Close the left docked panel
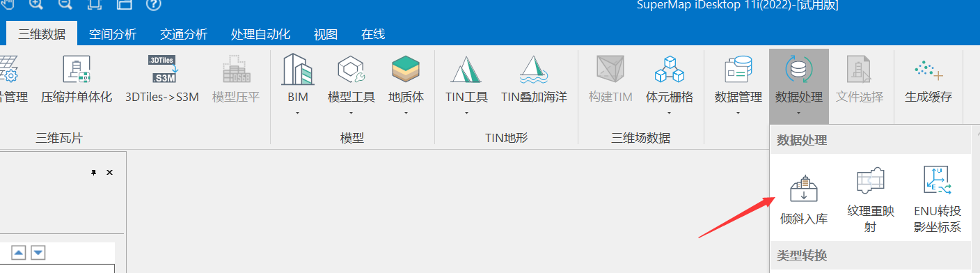 tap(109, 172)
